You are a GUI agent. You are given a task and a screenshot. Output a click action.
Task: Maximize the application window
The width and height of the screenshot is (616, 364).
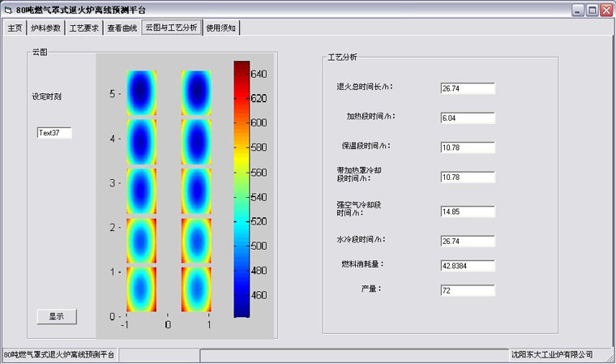point(592,10)
